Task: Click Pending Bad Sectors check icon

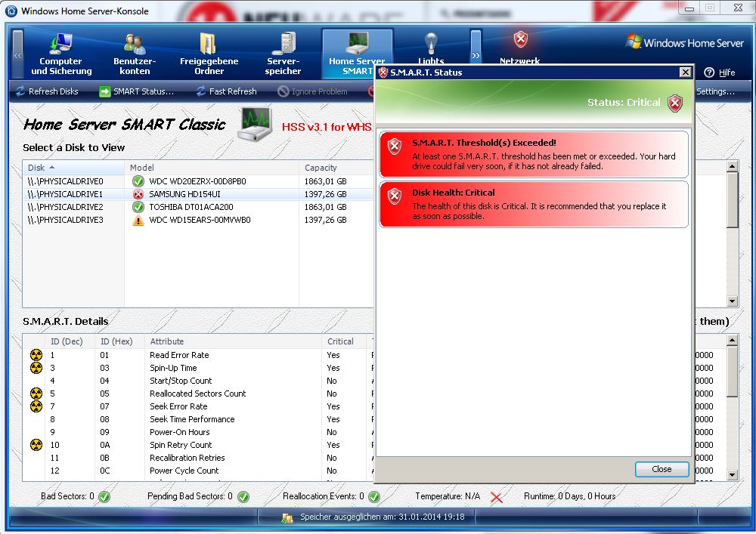Action: click(x=243, y=496)
